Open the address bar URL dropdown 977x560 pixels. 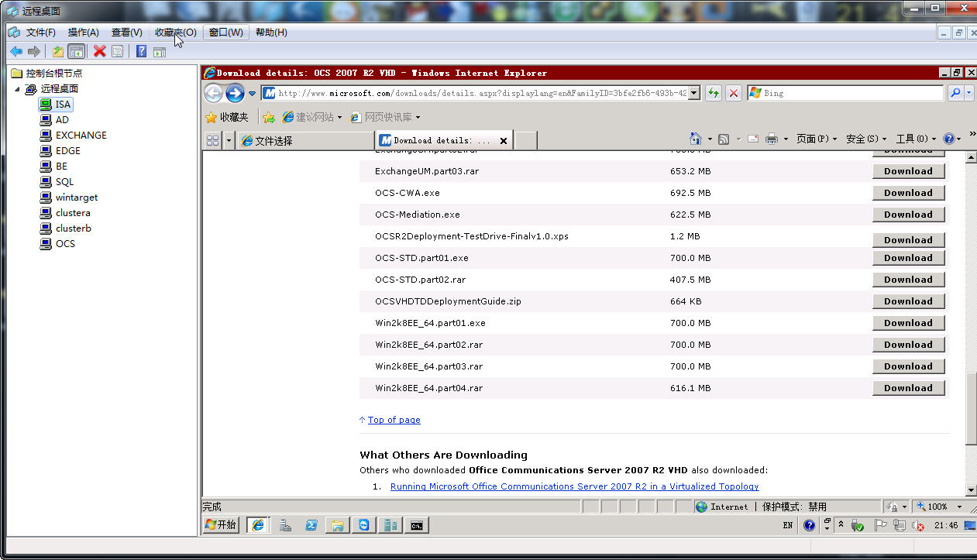click(x=693, y=93)
